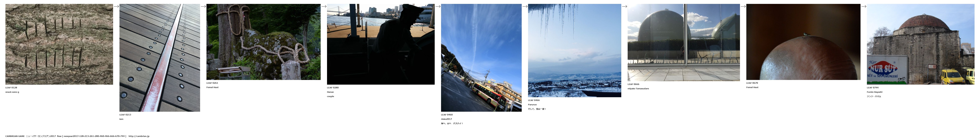980x140 pixels.
Task: Open the snowy town icicle photo
Action: (x=575, y=51)
